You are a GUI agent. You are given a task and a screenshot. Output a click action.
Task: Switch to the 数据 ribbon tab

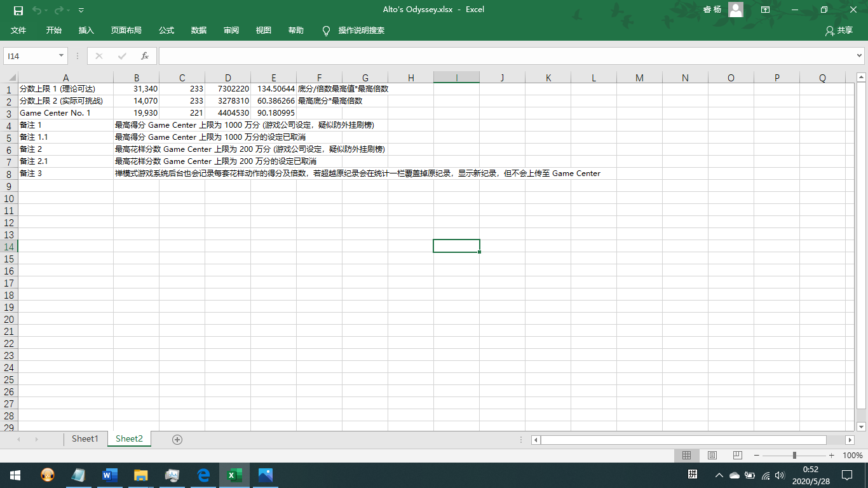point(199,30)
